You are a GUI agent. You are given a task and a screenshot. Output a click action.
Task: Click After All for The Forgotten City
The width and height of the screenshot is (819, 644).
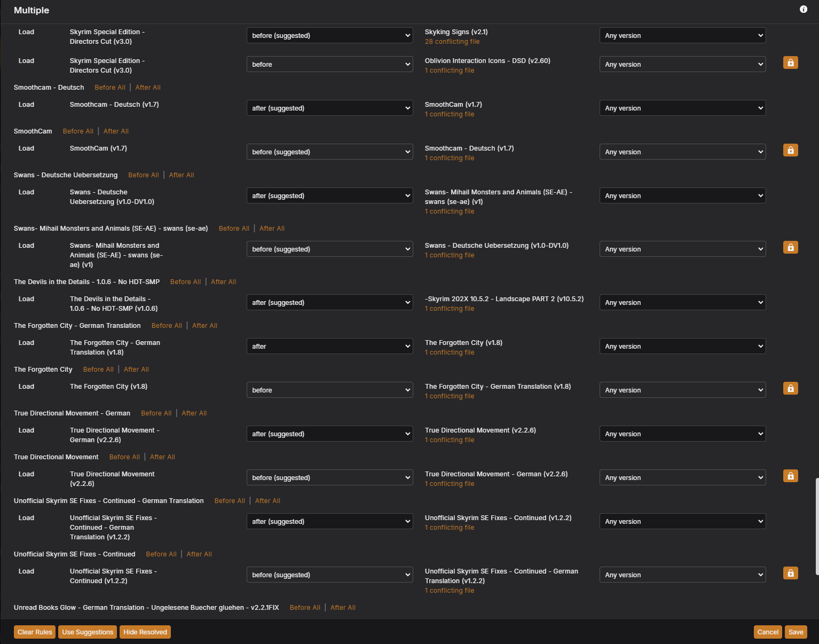tap(136, 370)
